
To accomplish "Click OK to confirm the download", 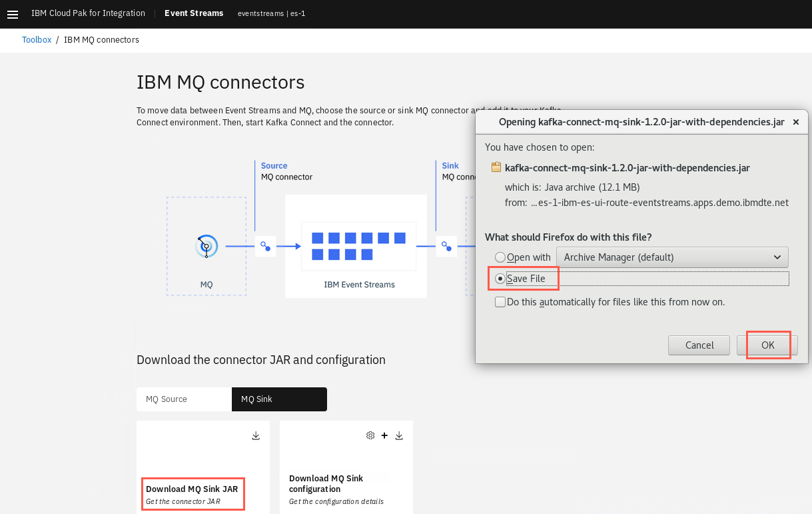I will (767, 345).
